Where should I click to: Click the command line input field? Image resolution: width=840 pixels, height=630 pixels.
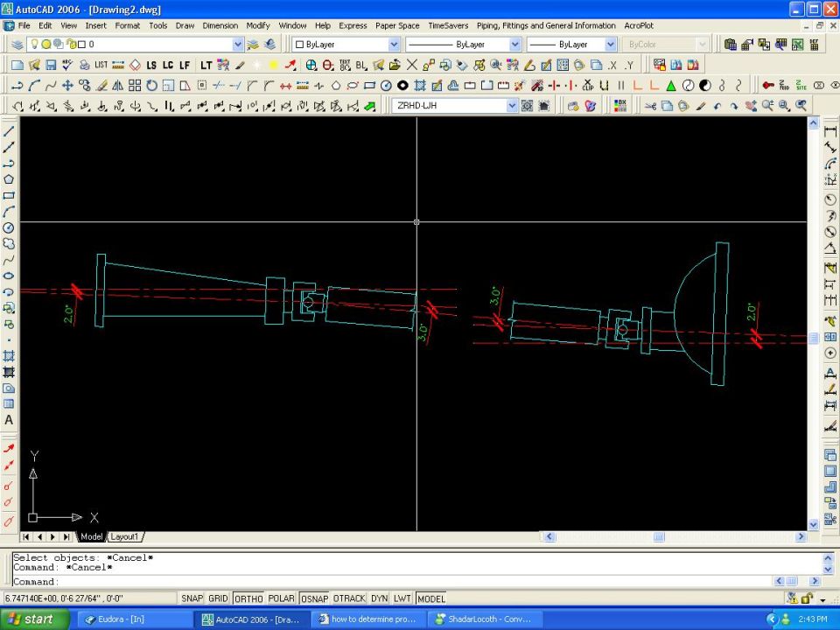coord(393,581)
